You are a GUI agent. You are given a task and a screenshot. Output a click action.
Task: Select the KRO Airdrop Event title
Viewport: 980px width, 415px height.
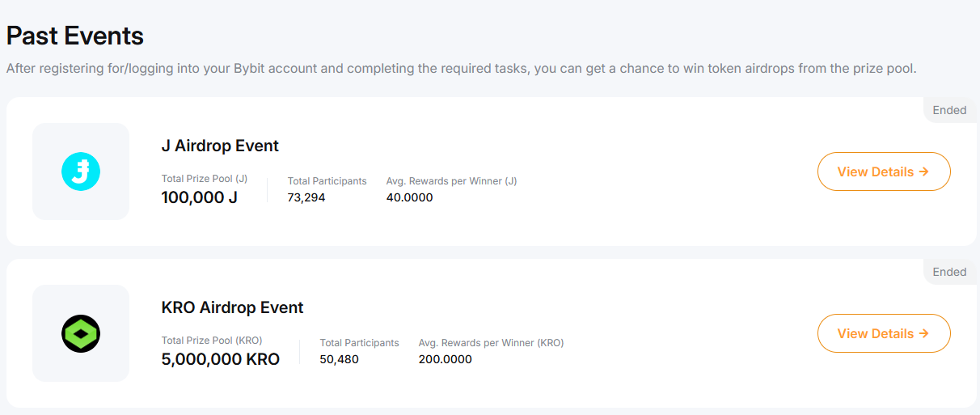[232, 308]
